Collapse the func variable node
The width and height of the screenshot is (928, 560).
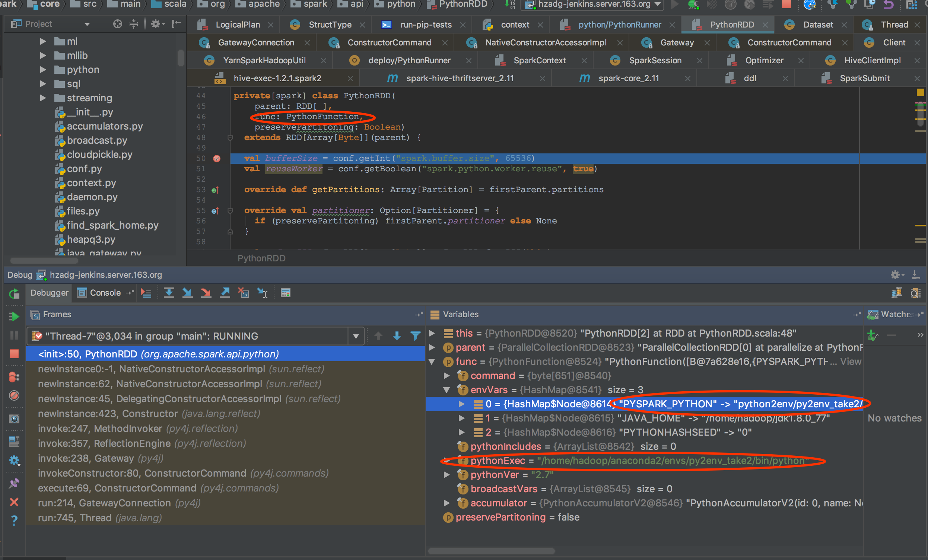tap(432, 361)
